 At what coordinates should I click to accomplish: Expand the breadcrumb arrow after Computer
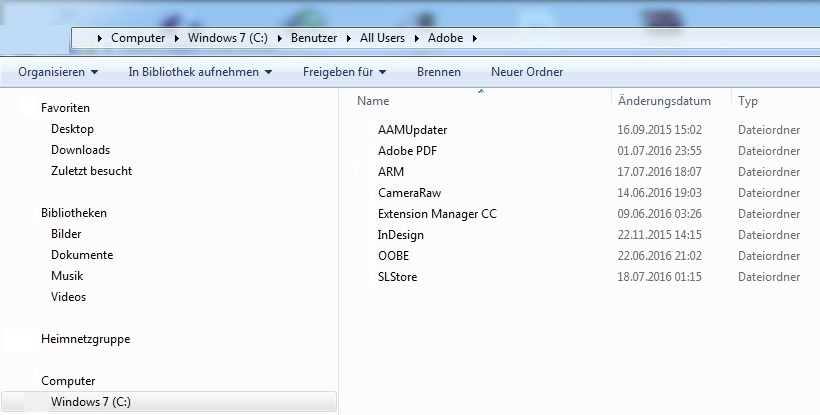(x=177, y=39)
